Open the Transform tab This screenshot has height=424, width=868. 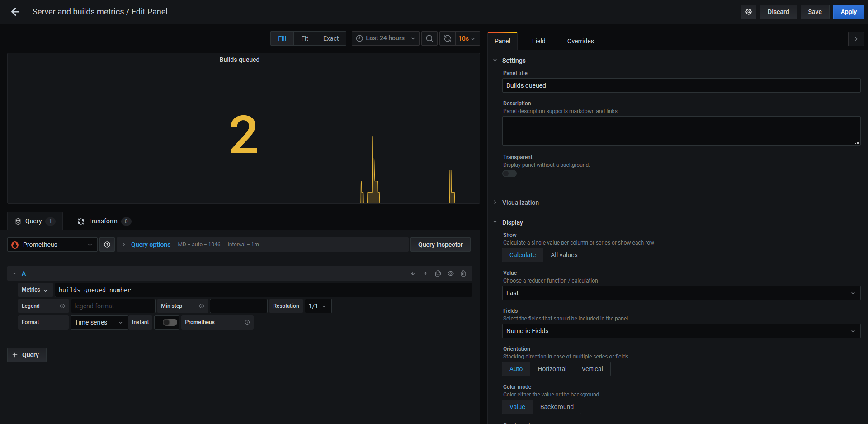[x=104, y=221]
